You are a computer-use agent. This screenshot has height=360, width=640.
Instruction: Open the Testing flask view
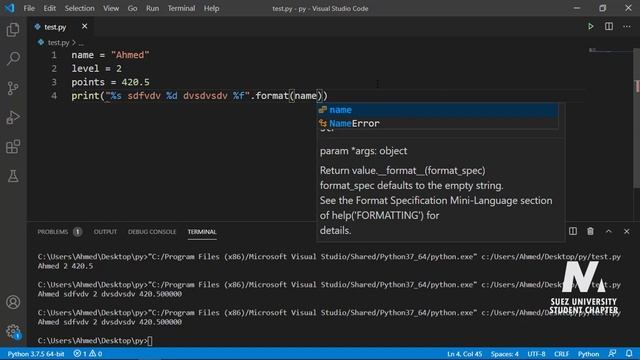(13, 176)
